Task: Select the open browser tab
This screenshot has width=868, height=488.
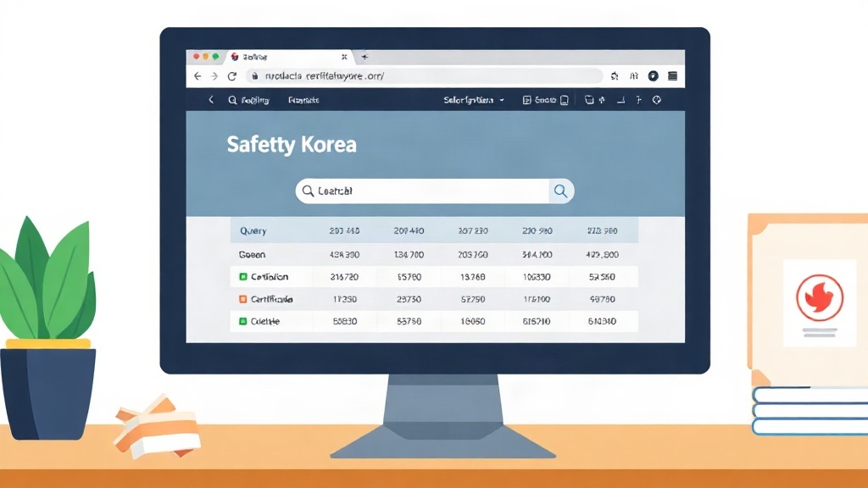Action: tap(288, 57)
